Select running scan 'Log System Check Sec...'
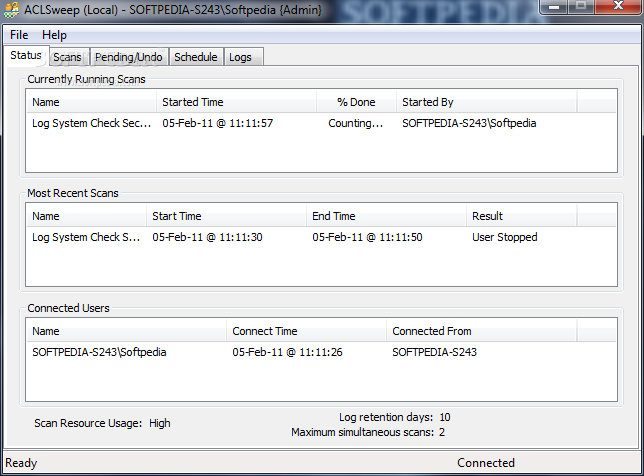 pos(92,123)
